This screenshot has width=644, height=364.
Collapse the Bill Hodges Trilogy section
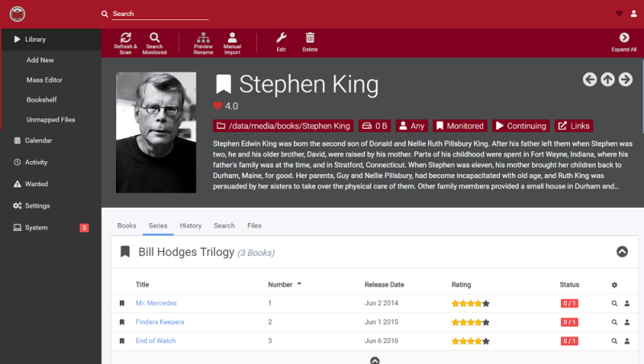tap(621, 252)
